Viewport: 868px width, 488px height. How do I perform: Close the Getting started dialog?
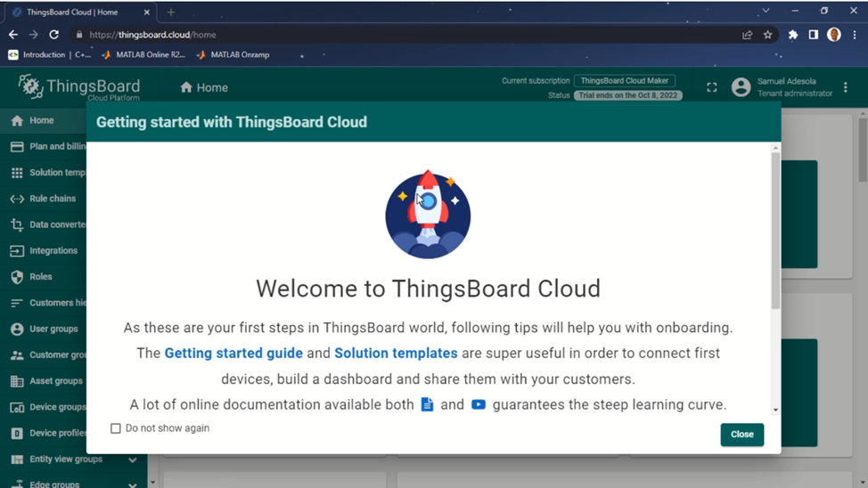pos(741,435)
